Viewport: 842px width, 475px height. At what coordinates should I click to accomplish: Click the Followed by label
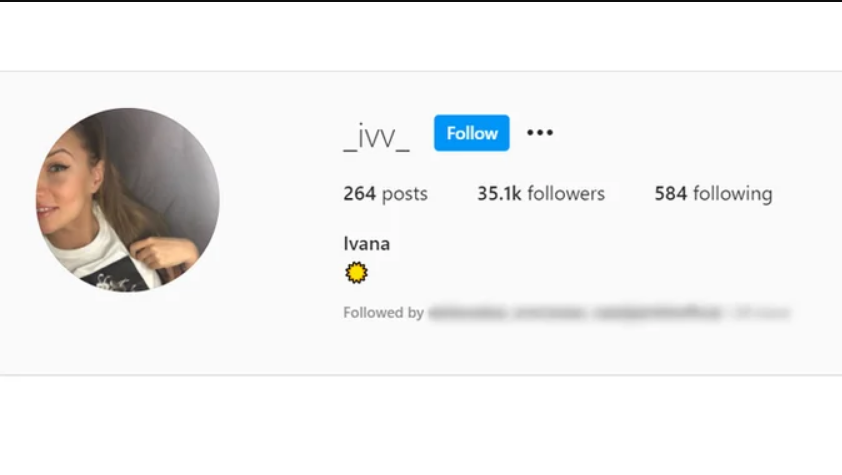383,312
